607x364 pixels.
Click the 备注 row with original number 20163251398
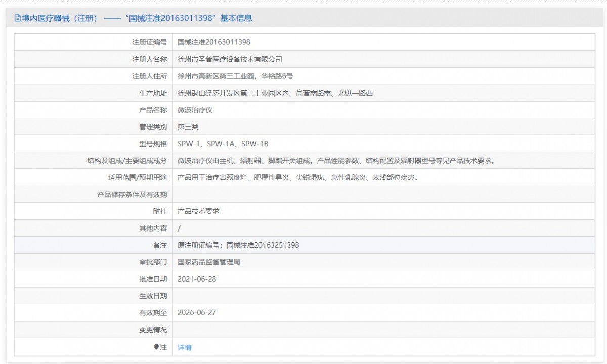238,245
